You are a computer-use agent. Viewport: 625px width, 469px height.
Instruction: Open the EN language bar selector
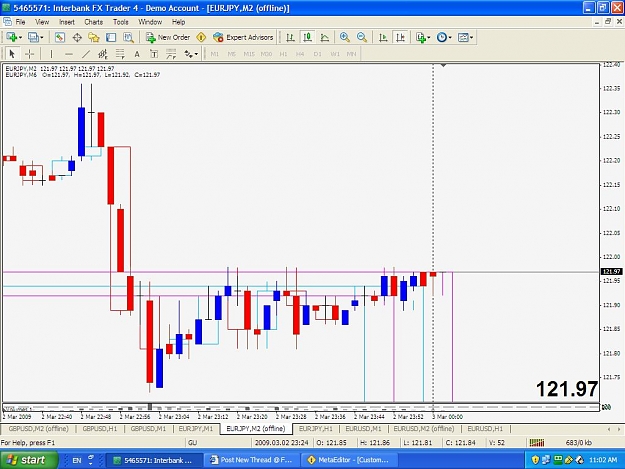[x=77, y=460]
